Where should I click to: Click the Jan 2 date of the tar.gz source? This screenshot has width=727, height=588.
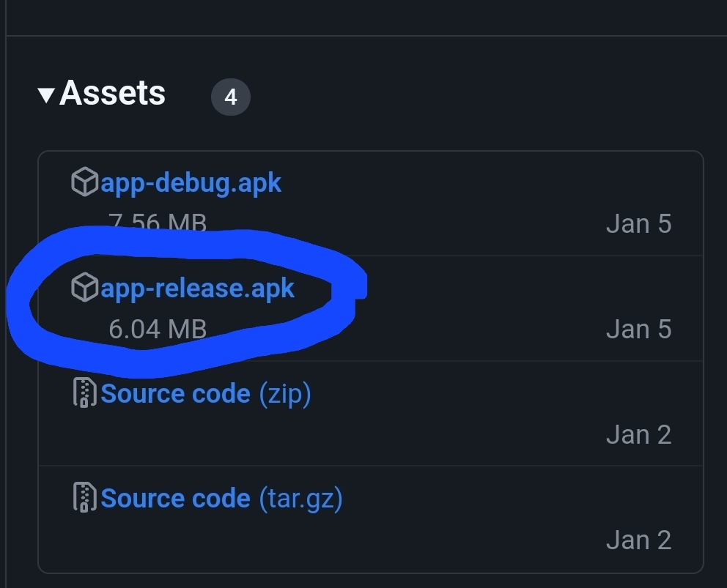tap(639, 540)
